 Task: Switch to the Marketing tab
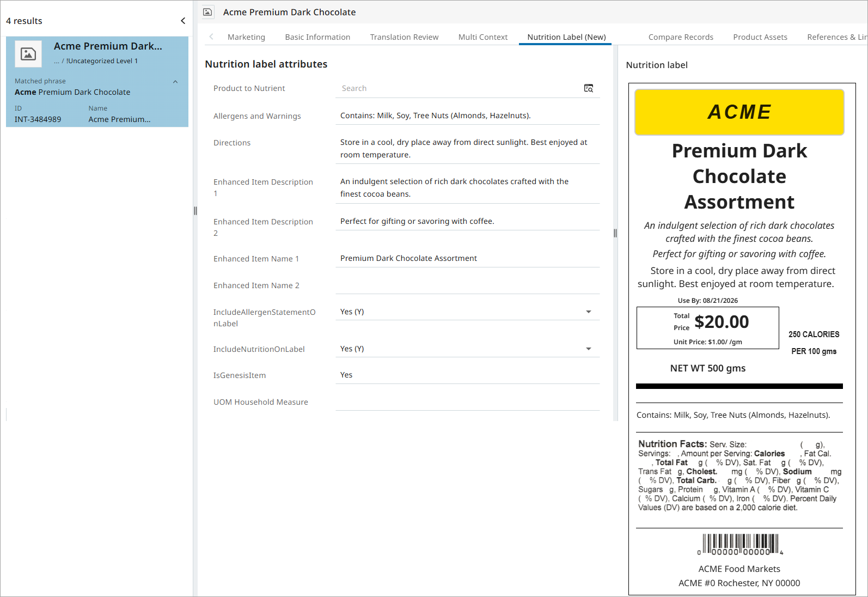[x=246, y=37]
